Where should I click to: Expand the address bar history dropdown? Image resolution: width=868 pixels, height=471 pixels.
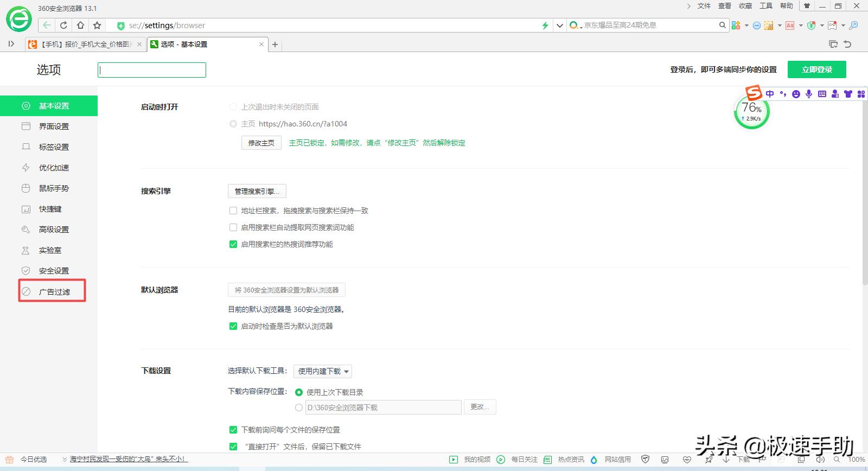tap(560, 26)
